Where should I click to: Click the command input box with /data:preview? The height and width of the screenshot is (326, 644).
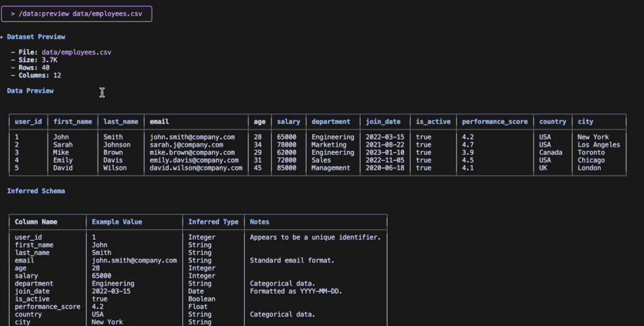click(x=76, y=14)
